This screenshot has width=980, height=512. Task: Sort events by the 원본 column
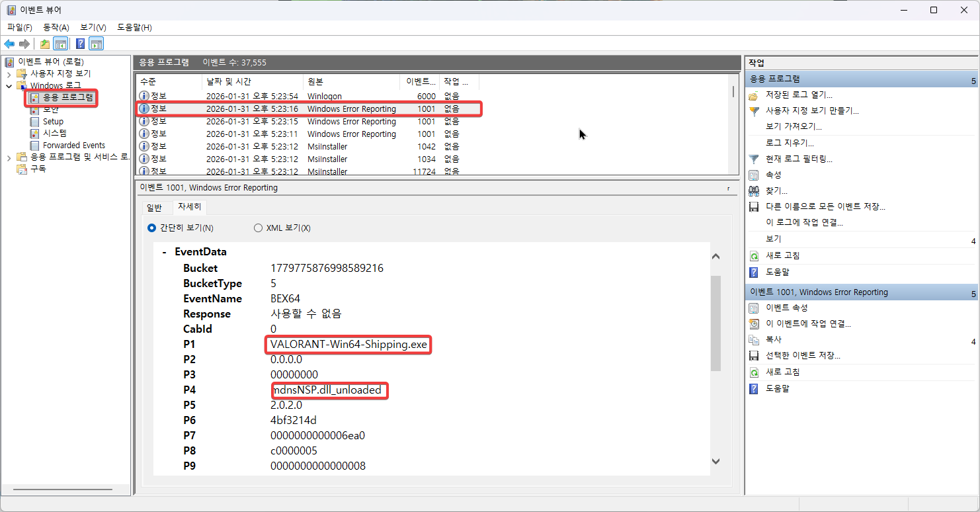pyautogui.click(x=351, y=81)
